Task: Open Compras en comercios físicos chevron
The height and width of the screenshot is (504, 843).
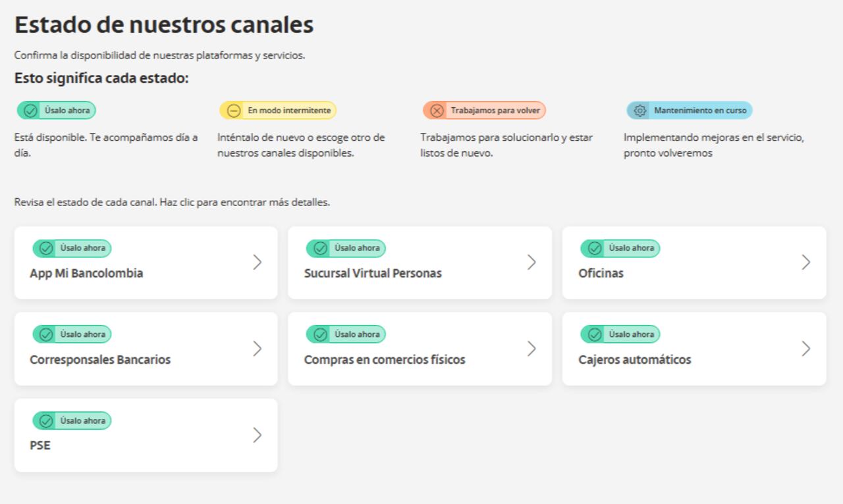Action: [531, 349]
